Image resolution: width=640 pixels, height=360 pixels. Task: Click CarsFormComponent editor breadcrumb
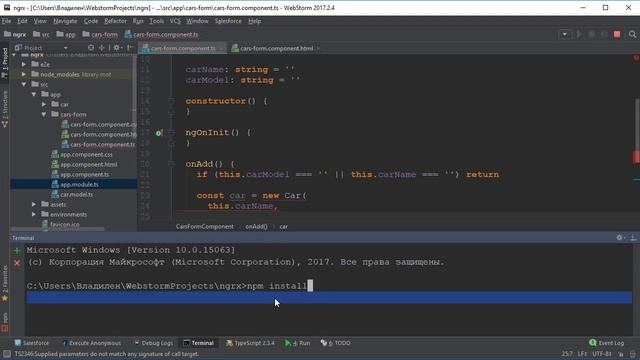pyautogui.click(x=204, y=227)
